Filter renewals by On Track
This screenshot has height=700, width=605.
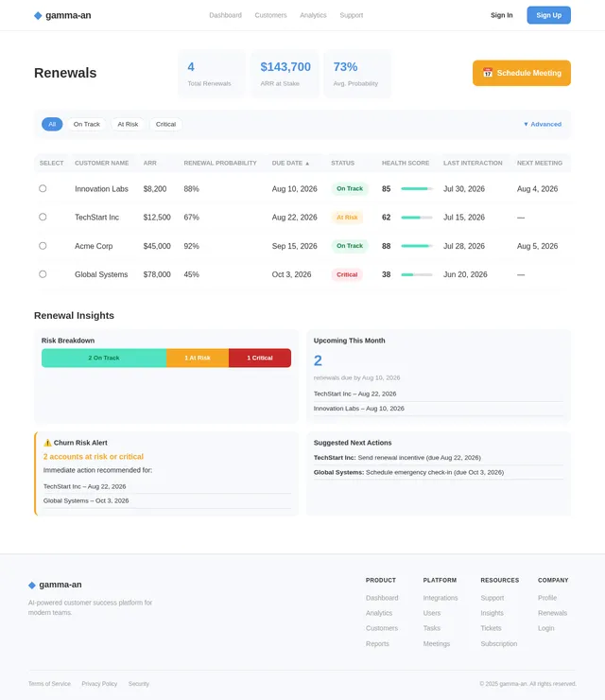pyautogui.click(x=87, y=124)
